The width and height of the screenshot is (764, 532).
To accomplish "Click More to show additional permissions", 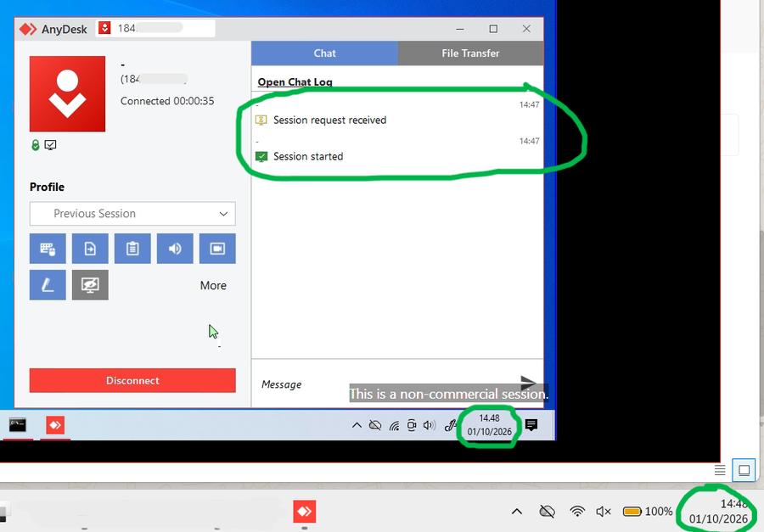I will pos(213,285).
